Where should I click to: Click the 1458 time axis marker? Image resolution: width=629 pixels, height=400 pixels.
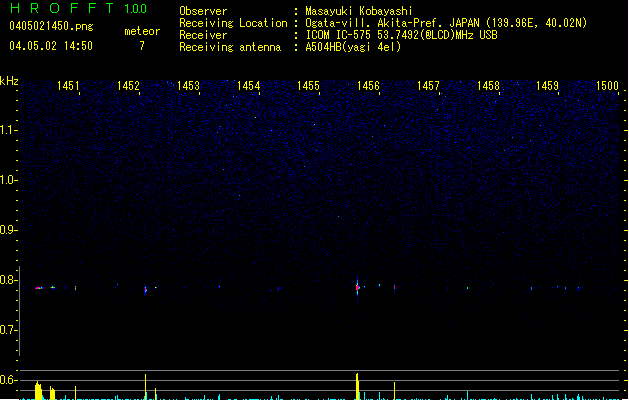point(488,86)
